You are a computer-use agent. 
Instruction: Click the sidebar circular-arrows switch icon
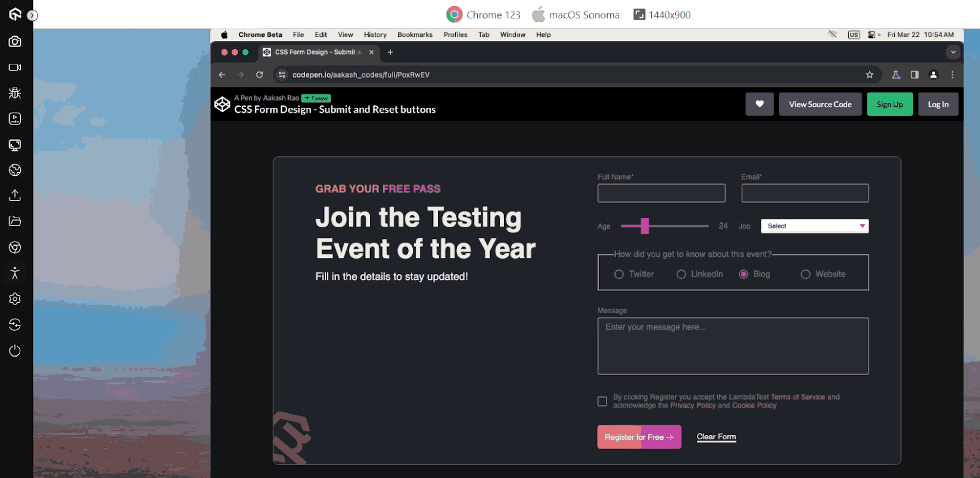point(15,324)
